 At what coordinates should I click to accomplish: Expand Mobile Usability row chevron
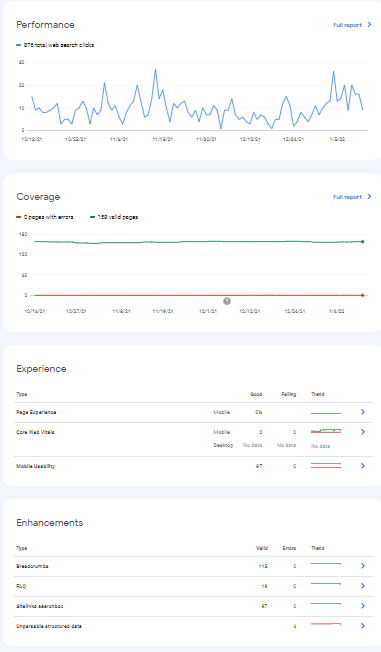[x=363, y=466]
